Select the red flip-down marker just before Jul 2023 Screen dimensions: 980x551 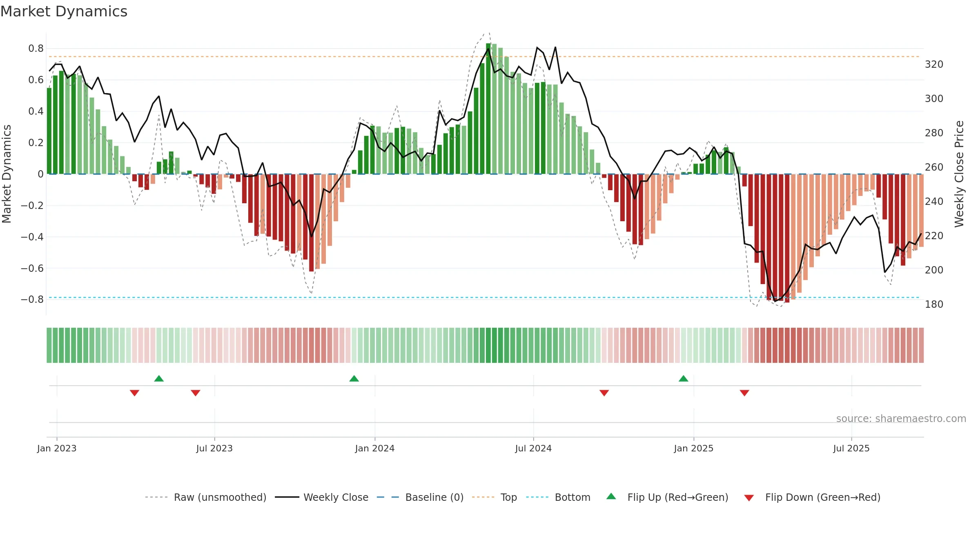coord(196,393)
